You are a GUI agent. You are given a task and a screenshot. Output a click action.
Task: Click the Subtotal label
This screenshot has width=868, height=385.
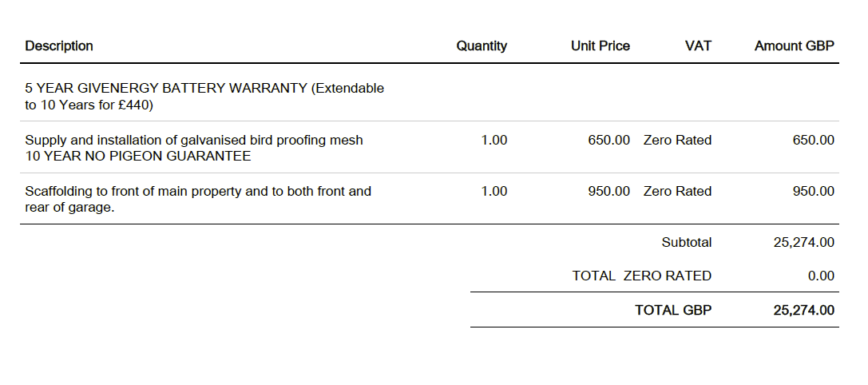point(686,243)
